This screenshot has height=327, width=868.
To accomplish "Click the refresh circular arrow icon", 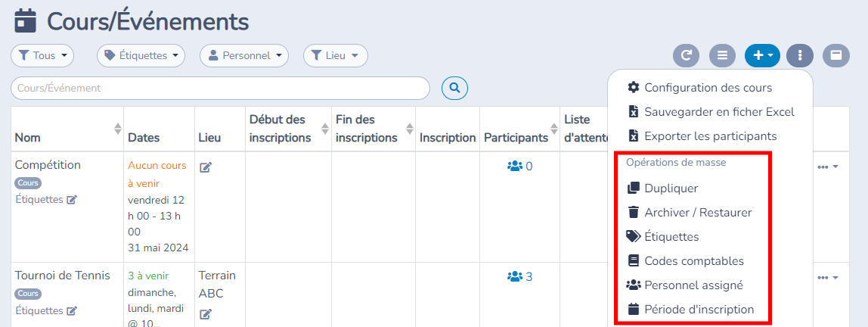I will 687,55.
